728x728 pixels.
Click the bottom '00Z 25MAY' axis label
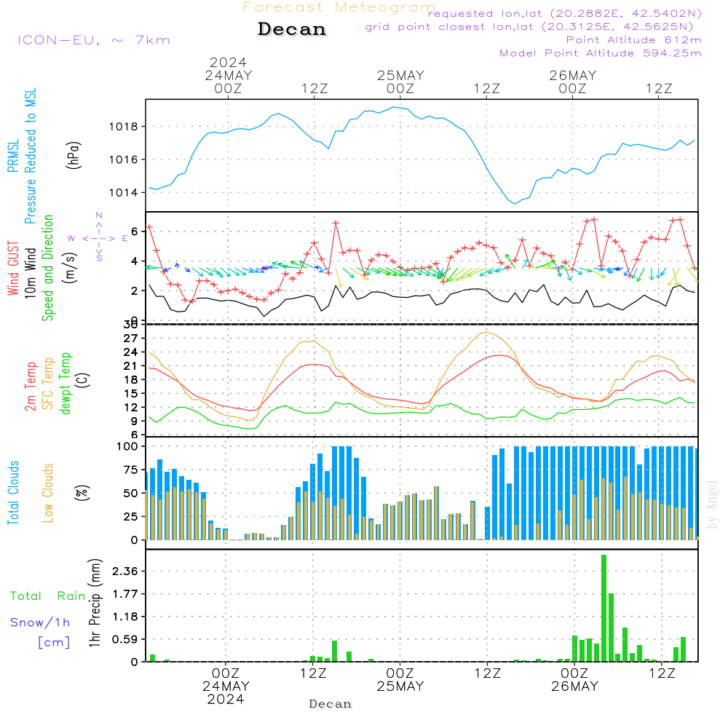(400, 680)
